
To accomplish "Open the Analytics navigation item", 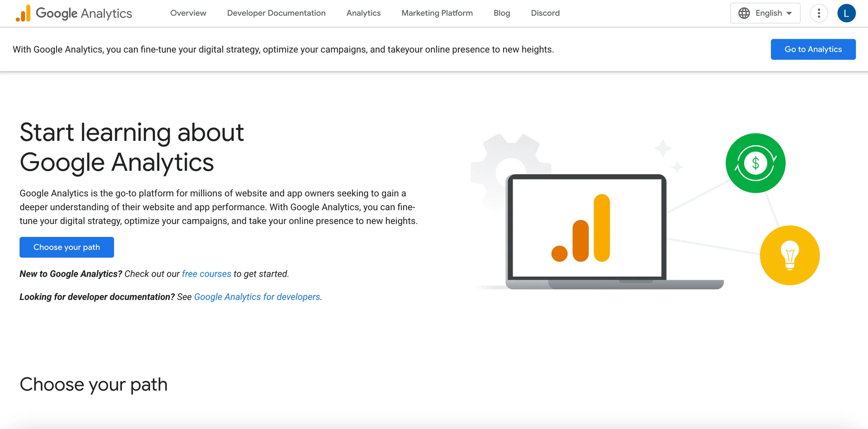I will pos(363,13).
